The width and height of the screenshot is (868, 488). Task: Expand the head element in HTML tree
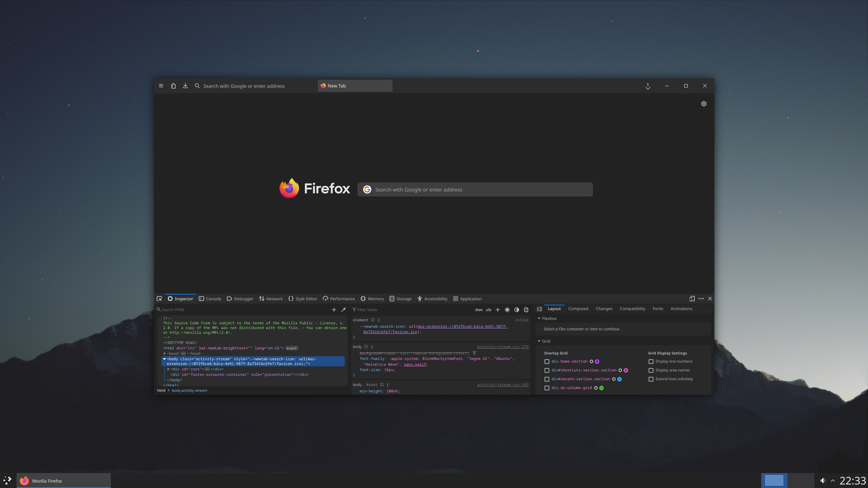click(x=164, y=353)
